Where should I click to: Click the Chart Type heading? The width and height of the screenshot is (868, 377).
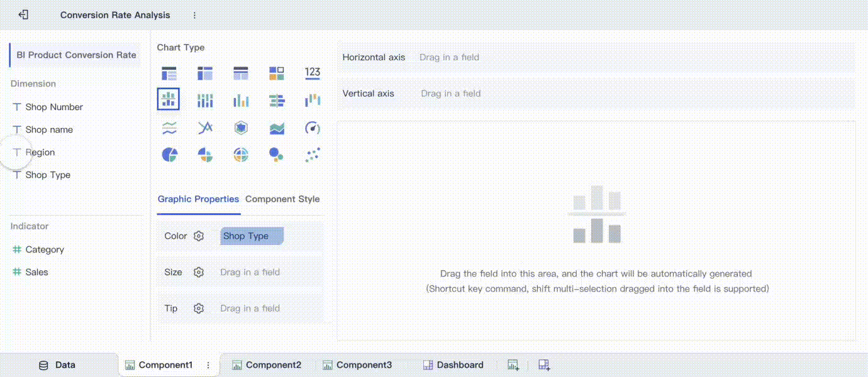181,47
